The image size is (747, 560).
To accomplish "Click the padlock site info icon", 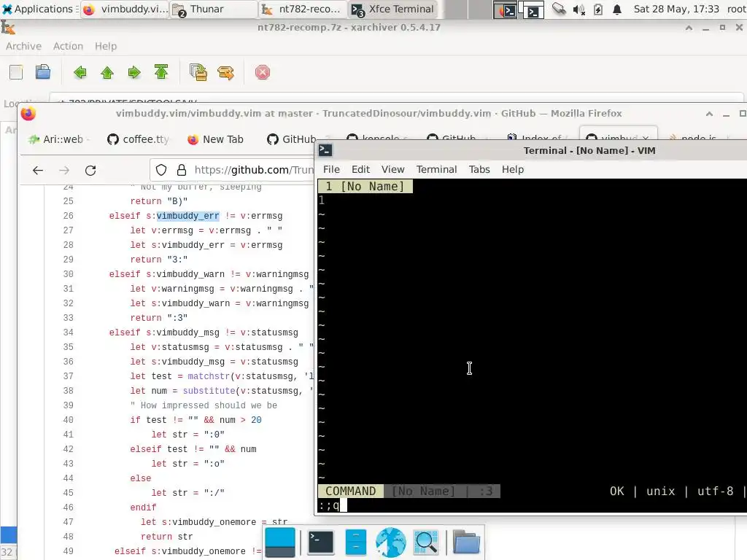I will click(x=182, y=170).
